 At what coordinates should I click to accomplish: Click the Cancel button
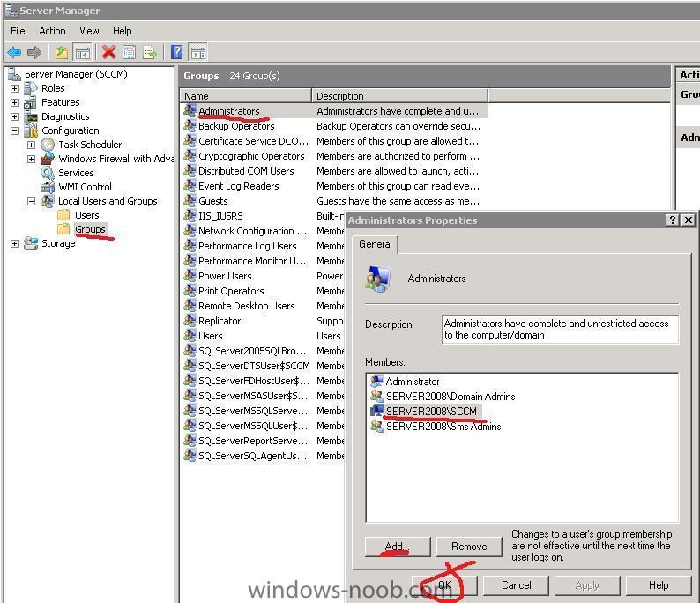pos(516,585)
